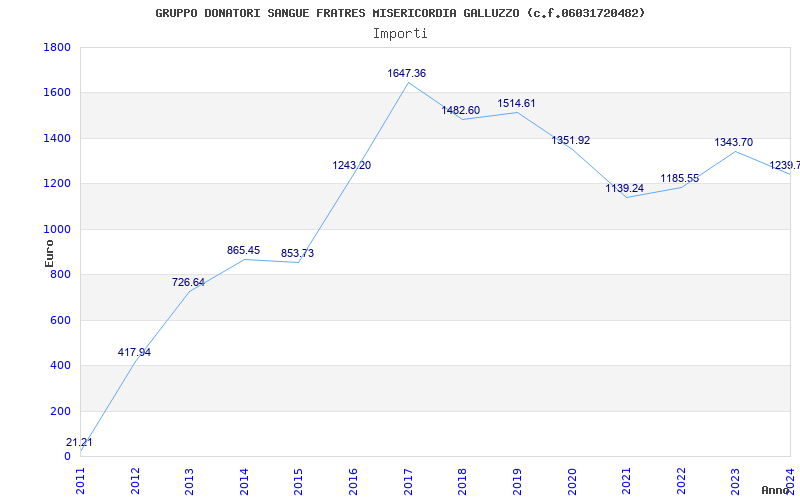Image resolution: width=800 pixels, height=500 pixels.
Task: Click x-axis year 2013
Action: tap(190, 481)
